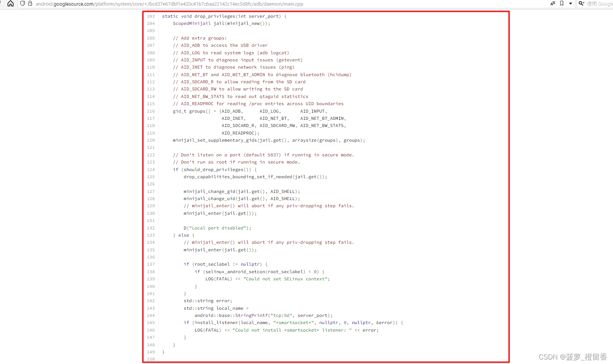This screenshot has height=364, width=613.
Task: Click the site security padlock icon
Action: 30,3
